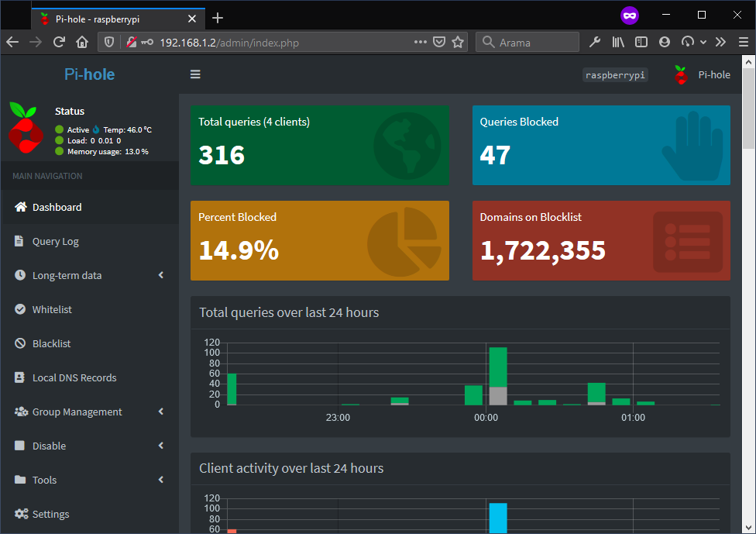Image resolution: width=756 pixels, height=534 pixels.
Task: Bookmark this page with star icon
Action: coord(458,43)
